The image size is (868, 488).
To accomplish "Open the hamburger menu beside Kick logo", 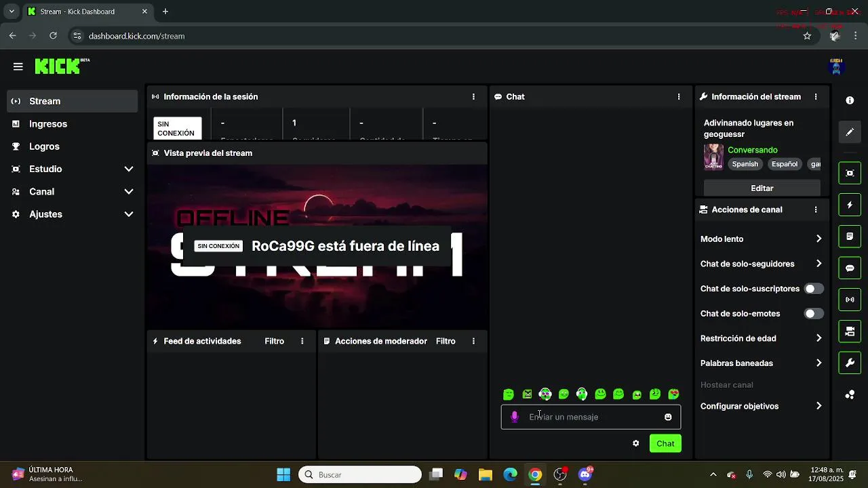I will coord(18,66).
